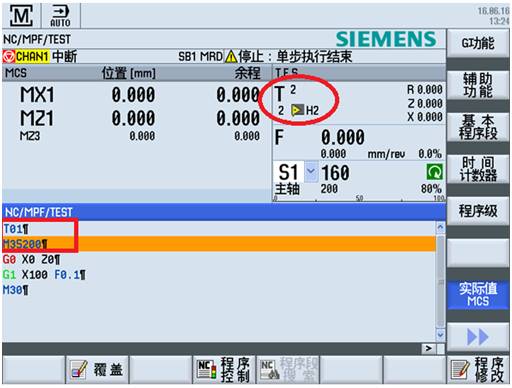Click the yellow warning triangle icon

[231, 56]
